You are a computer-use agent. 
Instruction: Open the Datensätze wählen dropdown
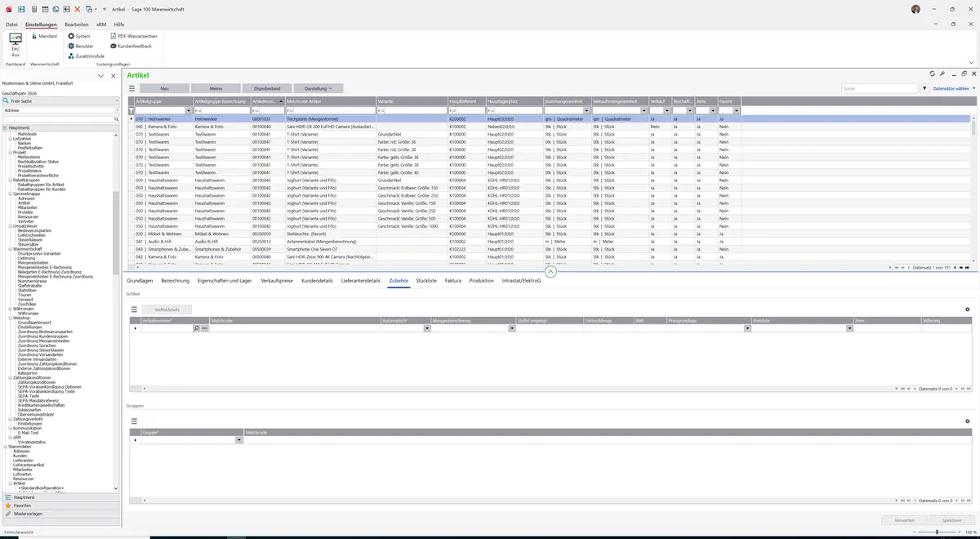click(953, 88)
